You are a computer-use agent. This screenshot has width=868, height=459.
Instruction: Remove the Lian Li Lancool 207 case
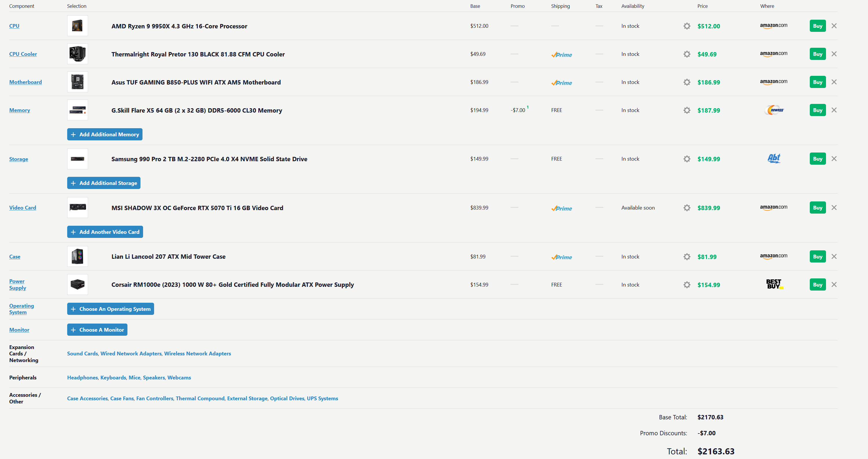[x=834, y=257]
